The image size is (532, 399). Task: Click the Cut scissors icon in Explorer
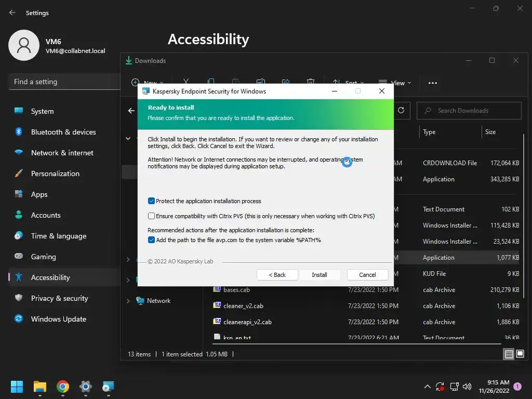[x=186, y=82]
